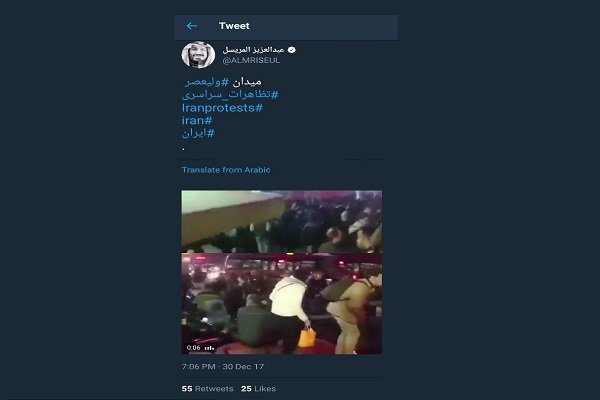Image resolution: width=600 pixels, height=400 pixels.
Task: Open the #ولیعصر hashtag
Action: pyautogui.click(x=207, y=82)
